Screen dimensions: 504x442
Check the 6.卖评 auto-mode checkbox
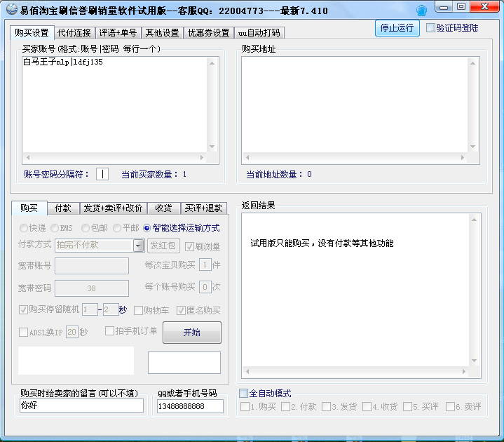pyautogui.click(x=450, y=407)
